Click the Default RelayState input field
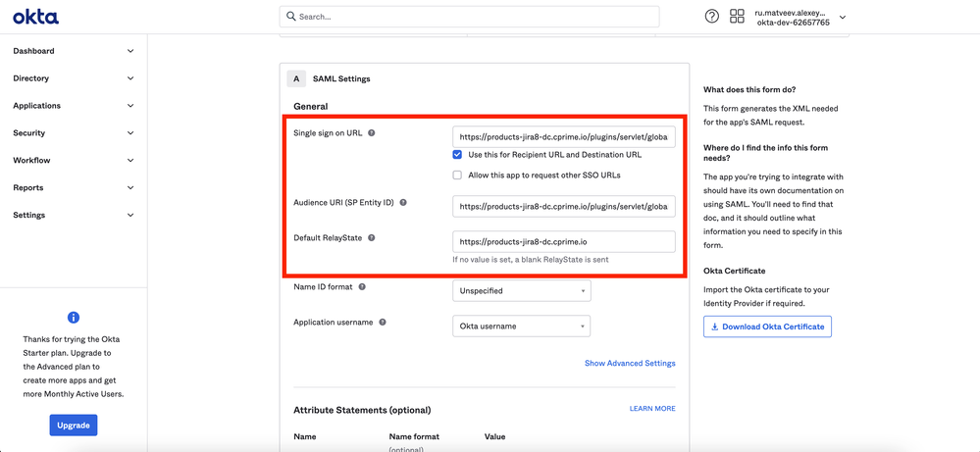The width and height of the screenshot is (980, 452). pyautogui.click(x=564, y=241)
